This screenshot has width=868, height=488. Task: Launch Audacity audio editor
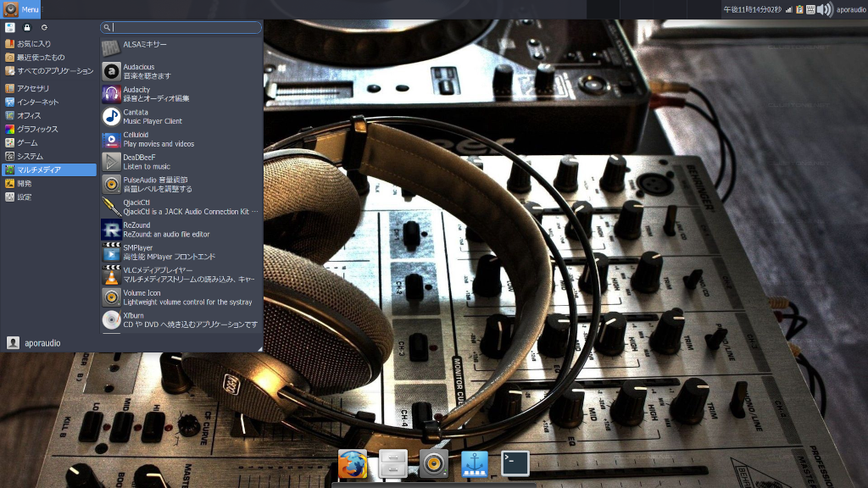pyautogui.click(x=181, y=94)
